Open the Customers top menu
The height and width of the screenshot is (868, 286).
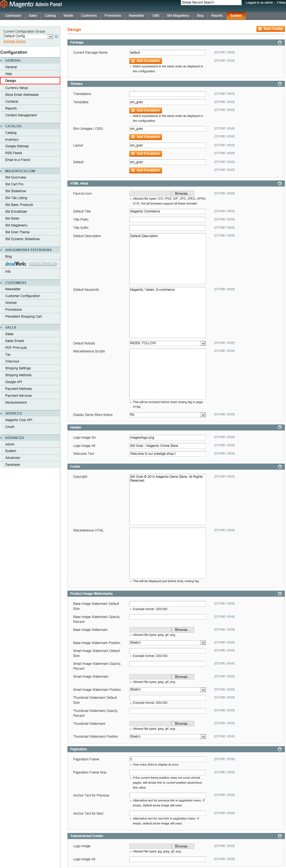(x=89, y=16)
